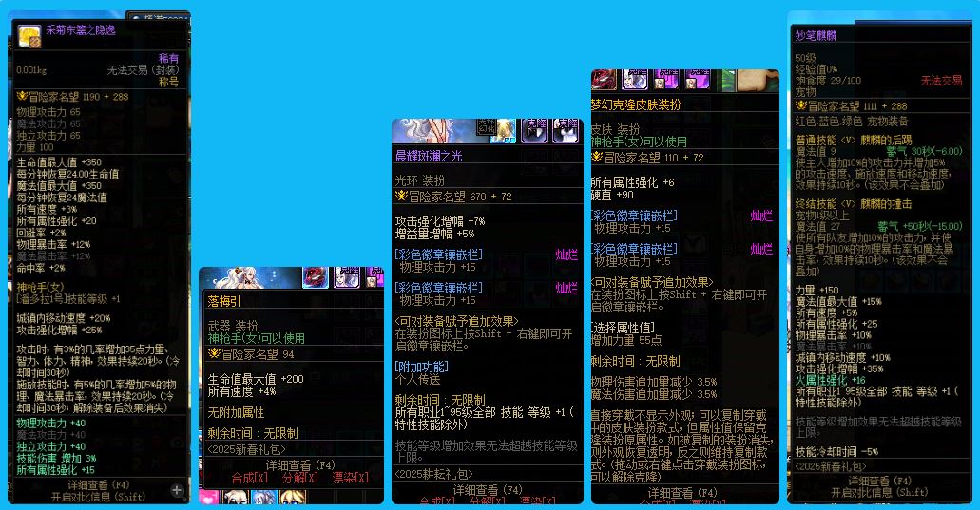980x510 pixels.
Task: Click the 采菊东篱之隐逸 title item icon
Action: tap(29, 36)
